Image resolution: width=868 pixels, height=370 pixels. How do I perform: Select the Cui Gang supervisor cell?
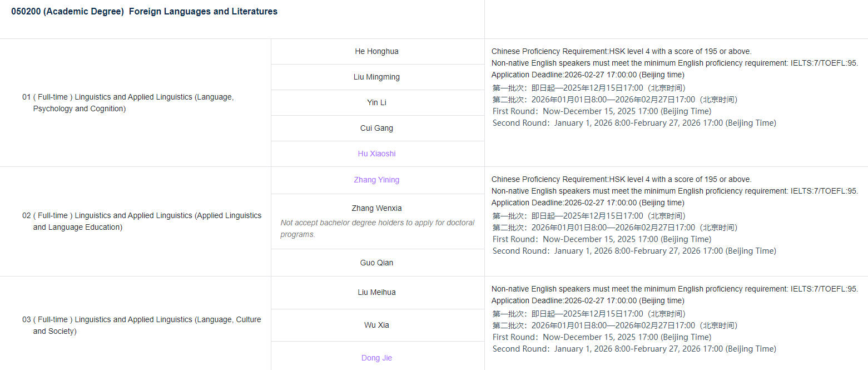tap(376, 128)
